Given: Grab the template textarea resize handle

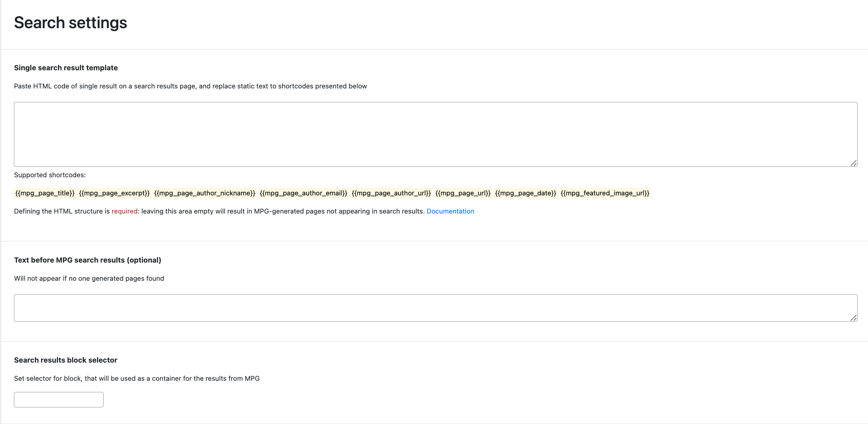Looking at the screenshot, I should coord(853,163).
